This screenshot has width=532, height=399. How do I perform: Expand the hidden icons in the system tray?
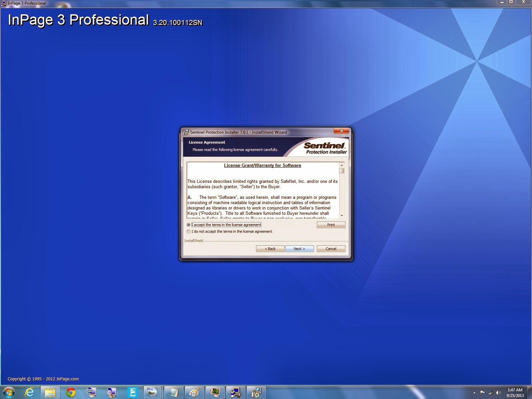tap(474, 393)
